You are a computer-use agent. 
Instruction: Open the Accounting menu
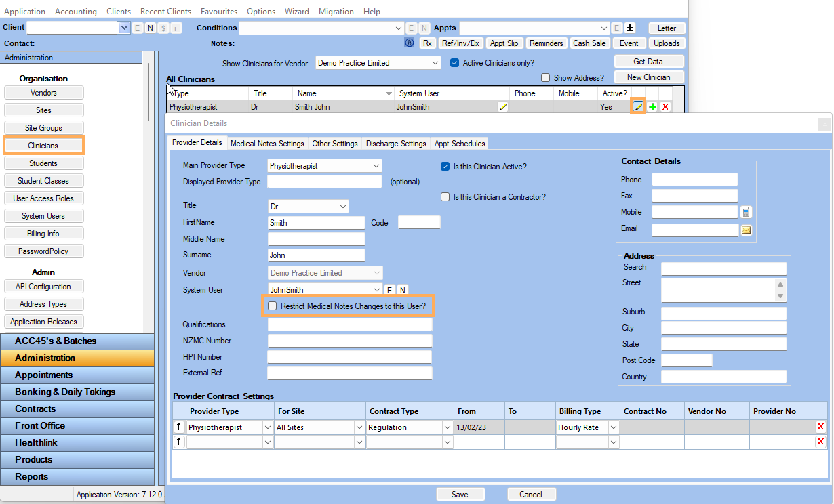[75, 12]
